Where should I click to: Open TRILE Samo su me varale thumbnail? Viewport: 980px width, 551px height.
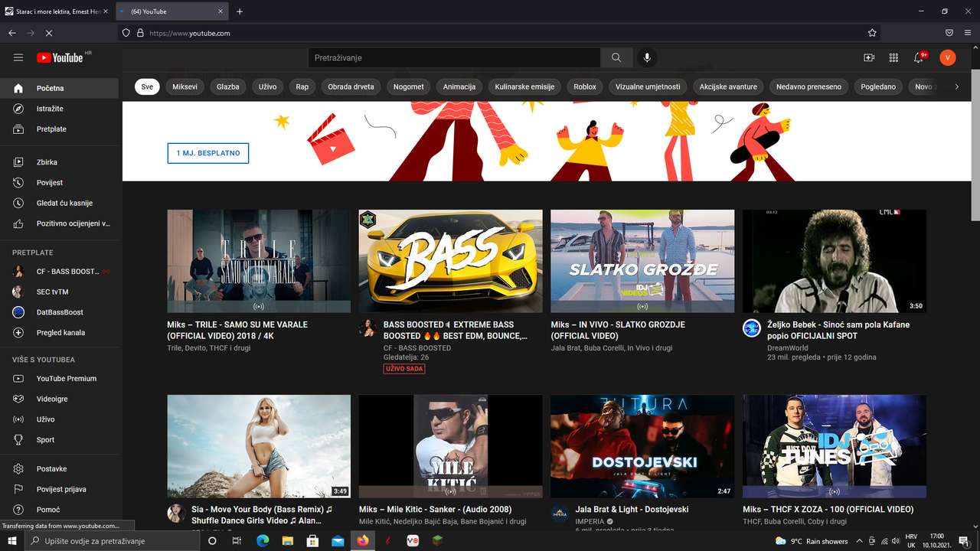click(259, 261)
